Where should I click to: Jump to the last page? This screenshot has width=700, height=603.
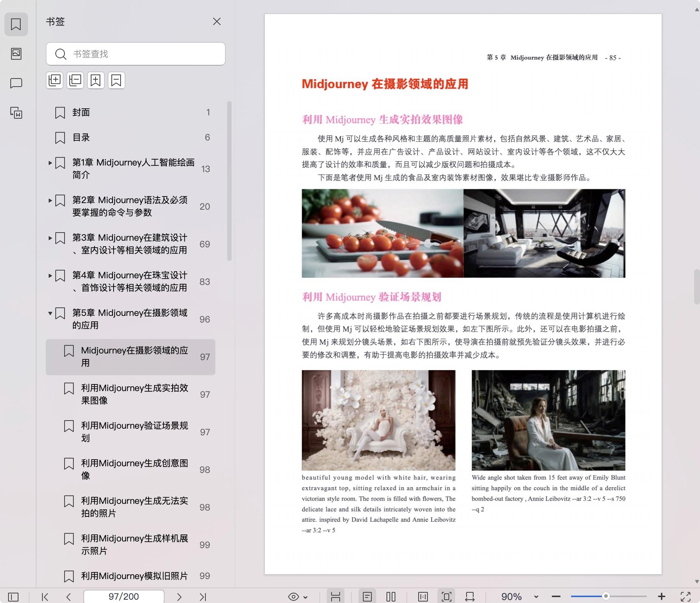click(203, 597)
